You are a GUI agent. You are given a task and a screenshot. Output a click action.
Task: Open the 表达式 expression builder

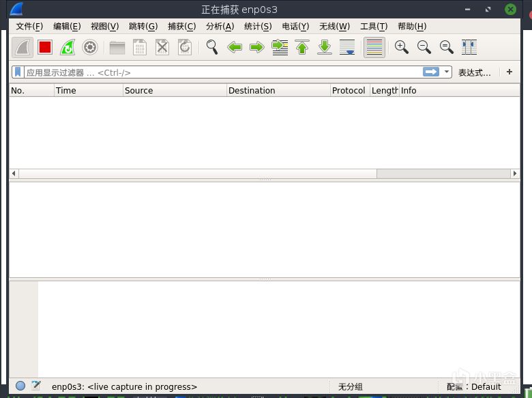click(474, 72)
